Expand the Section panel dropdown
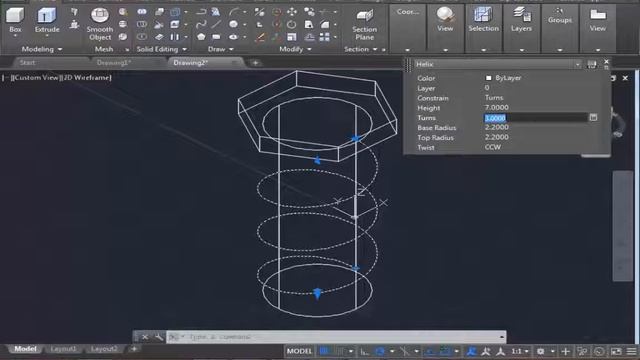Screen dimensions: 640x360 pyautogui.click(x=375, y=49)
